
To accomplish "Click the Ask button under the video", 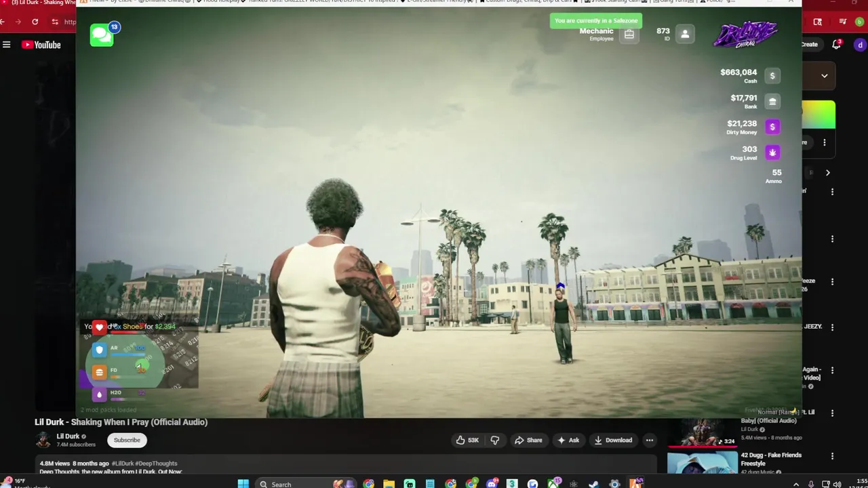I will 568,441.
